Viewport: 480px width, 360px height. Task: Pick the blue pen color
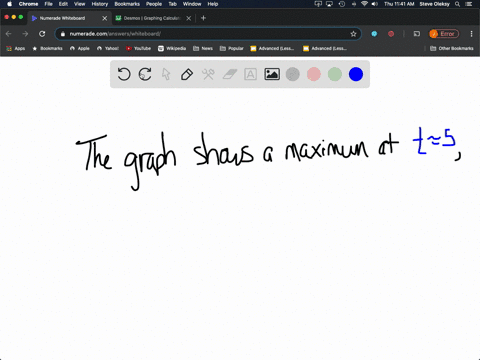click(356, 74)
